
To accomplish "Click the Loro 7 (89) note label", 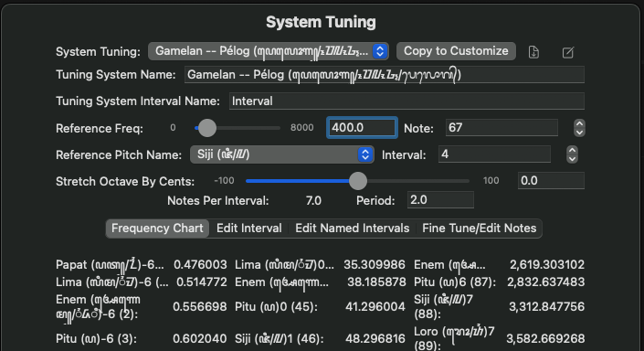I will click(454, 338).
